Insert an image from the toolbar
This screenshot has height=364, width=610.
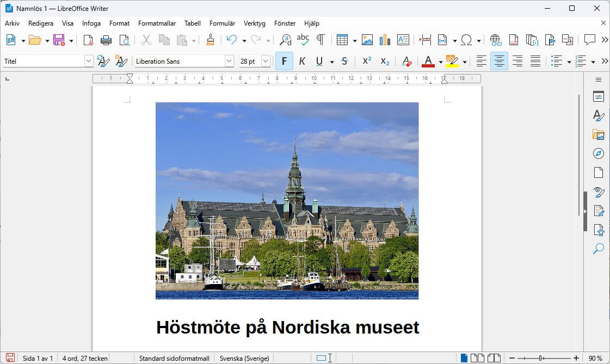coord(367,39)
